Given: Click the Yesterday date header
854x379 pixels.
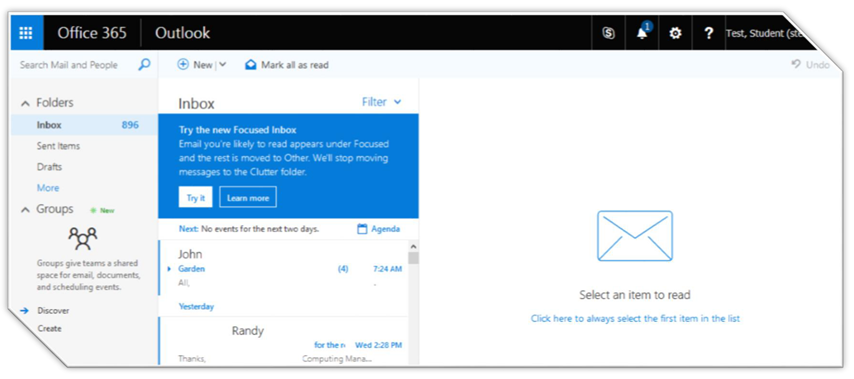Looking at the screenshot, I should coord(196,307).
